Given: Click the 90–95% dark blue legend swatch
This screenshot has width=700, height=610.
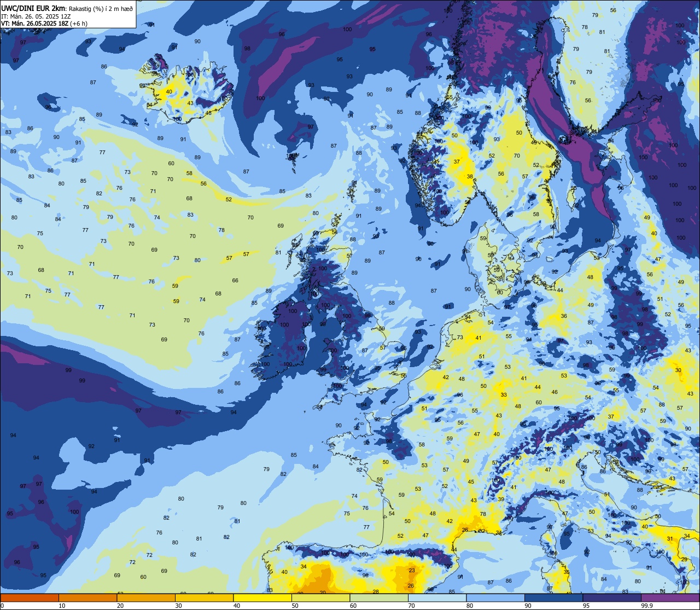Looking at the screenshot, I should 553,597.
